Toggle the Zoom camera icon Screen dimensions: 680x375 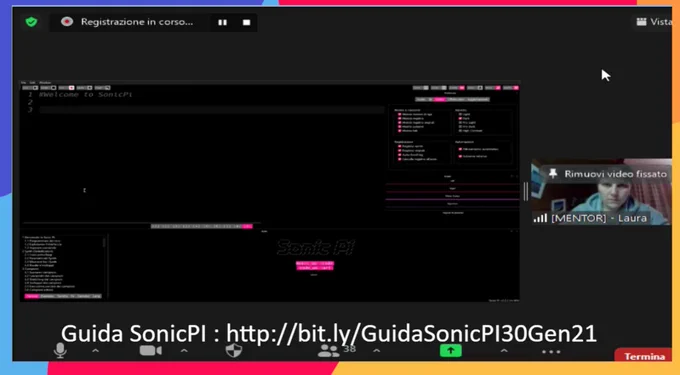tap(150, 350)
